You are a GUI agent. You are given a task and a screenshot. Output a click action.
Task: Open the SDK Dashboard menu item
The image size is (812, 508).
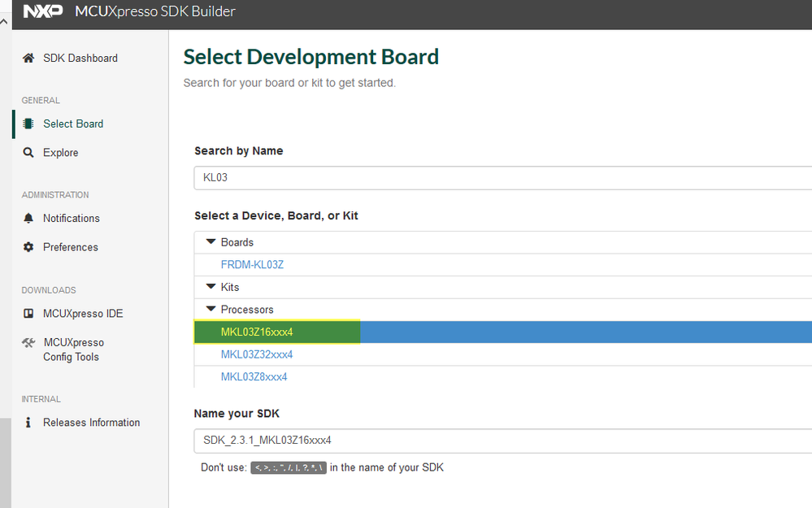tap(80, 59)
